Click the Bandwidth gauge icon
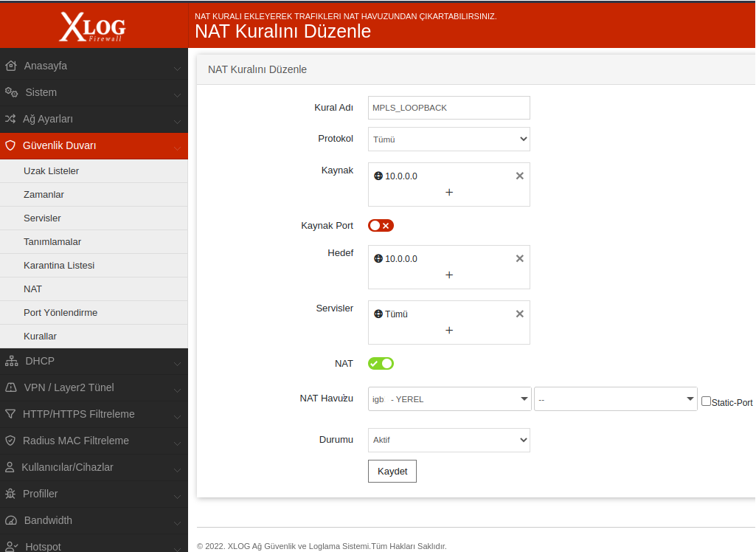The height and width of the screenshot is (552, 756). (x=10, y=520)
